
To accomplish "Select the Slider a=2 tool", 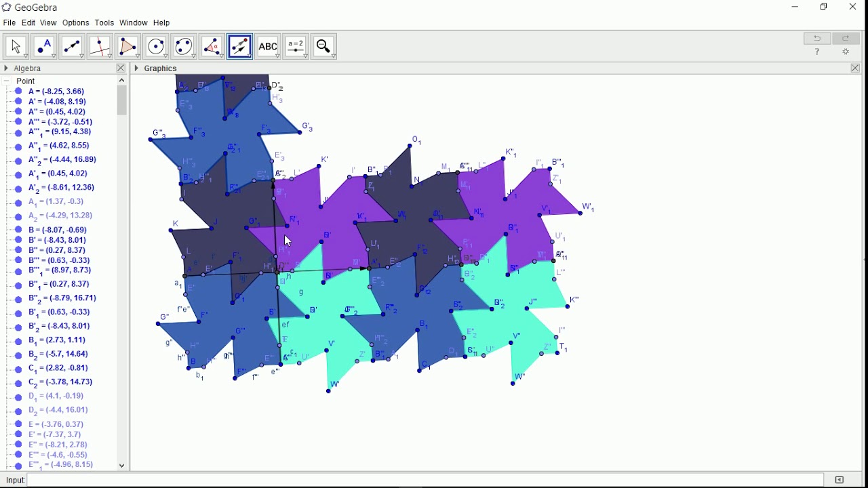I will pyautogui.click(x=296, y=47).
